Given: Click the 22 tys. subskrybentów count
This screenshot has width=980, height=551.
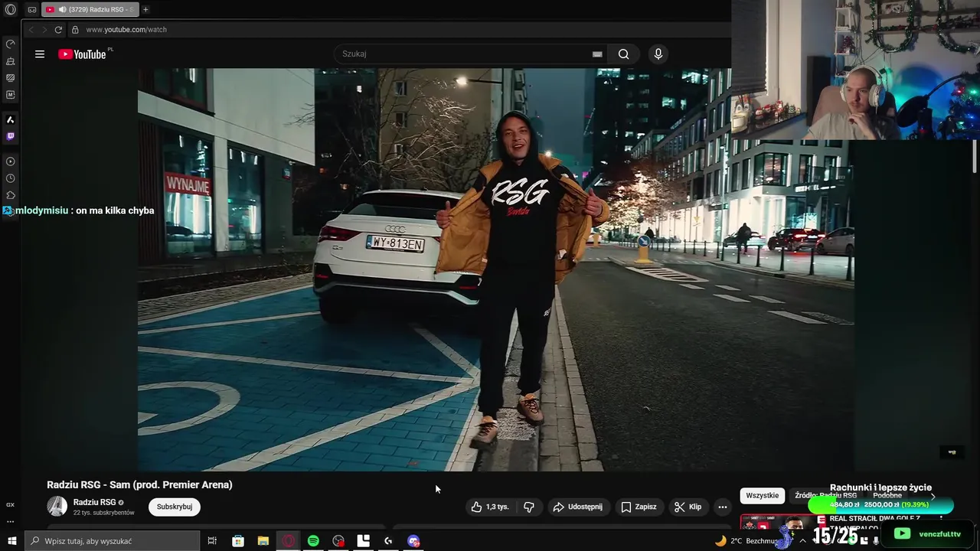Looking at the screenshot, I should click(x=104, y=513).
